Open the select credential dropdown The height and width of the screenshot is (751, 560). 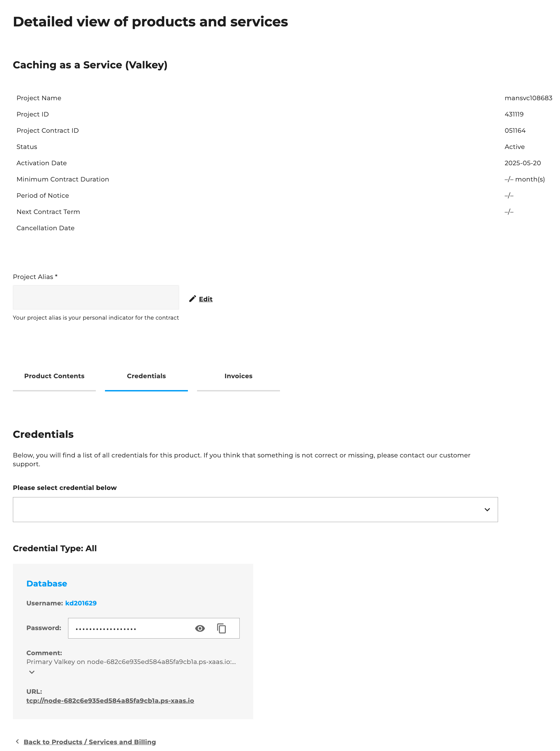click(x=255, y=510)
